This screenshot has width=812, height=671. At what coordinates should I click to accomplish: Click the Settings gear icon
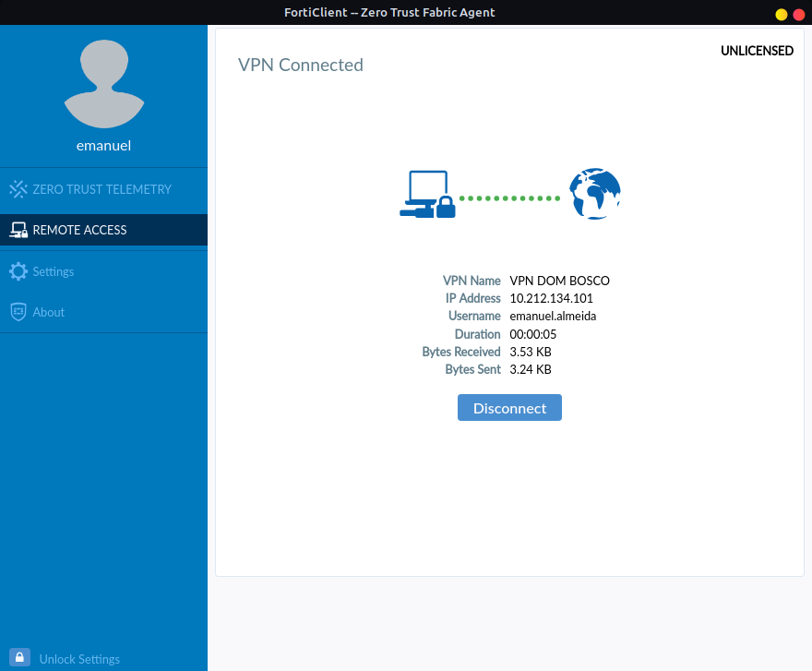coord(18,271)
